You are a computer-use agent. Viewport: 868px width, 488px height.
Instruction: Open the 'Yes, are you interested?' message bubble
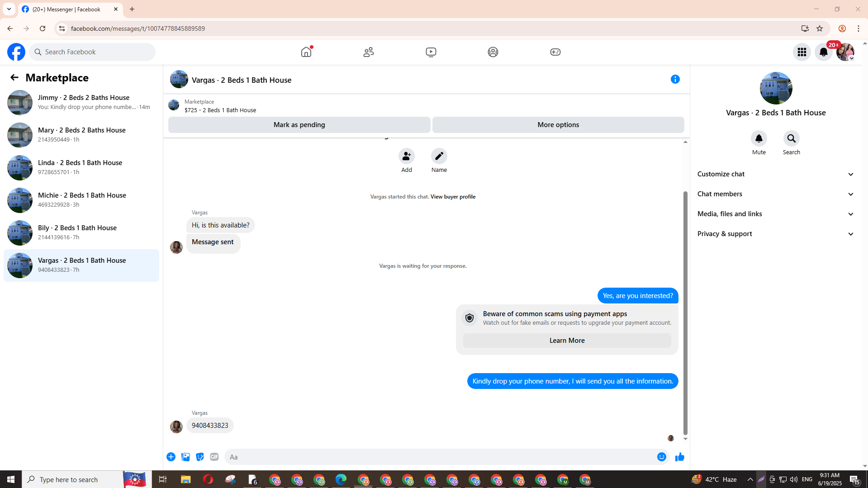638,296
